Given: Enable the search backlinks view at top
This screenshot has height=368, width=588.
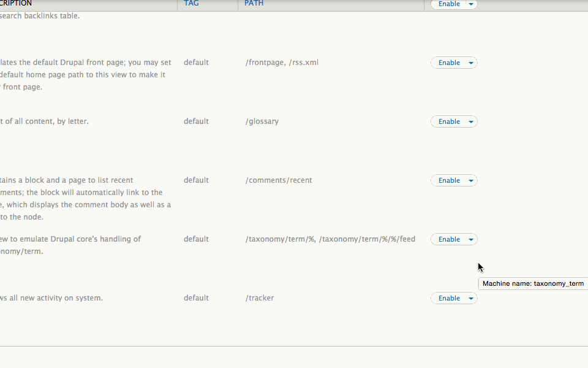Looking at the screenshot, I should (x=449, y=4).
